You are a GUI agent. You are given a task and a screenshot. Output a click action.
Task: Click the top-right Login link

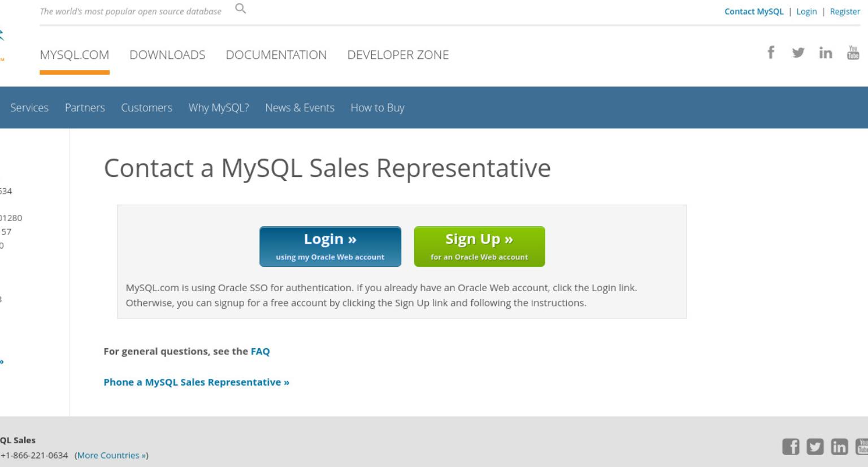(806, 11)
